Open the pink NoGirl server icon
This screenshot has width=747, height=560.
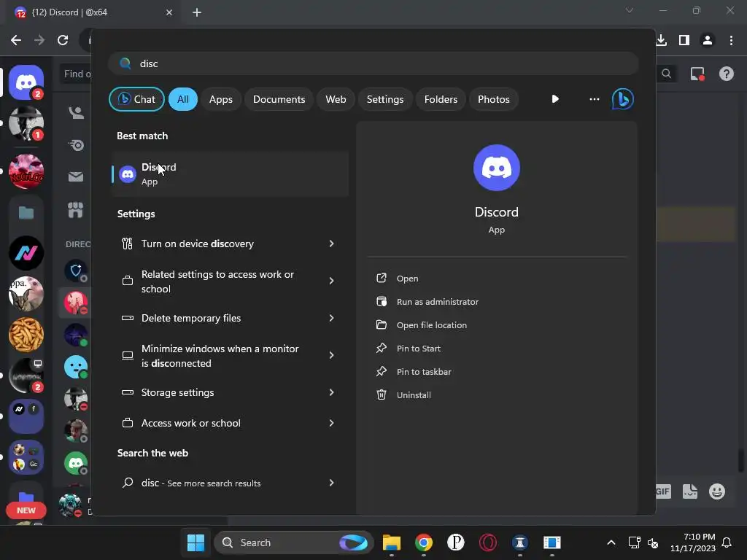[26, 171]
